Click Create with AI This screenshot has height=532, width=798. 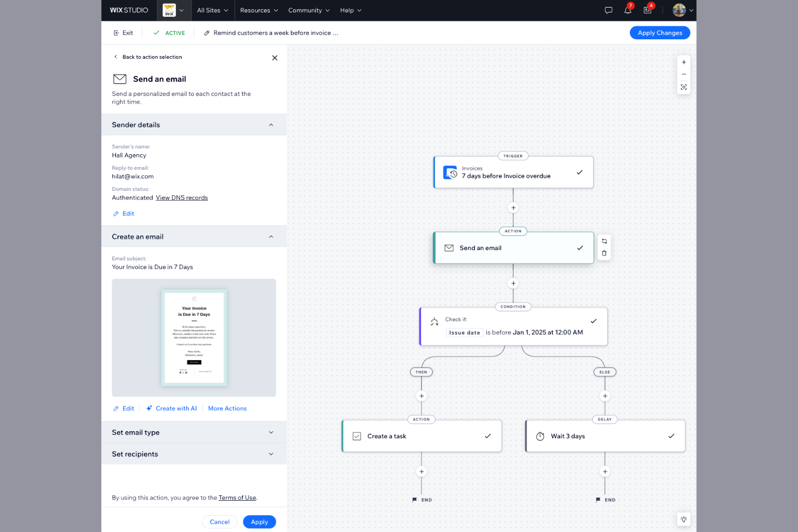pyautogui.click(x=171, y=409)
